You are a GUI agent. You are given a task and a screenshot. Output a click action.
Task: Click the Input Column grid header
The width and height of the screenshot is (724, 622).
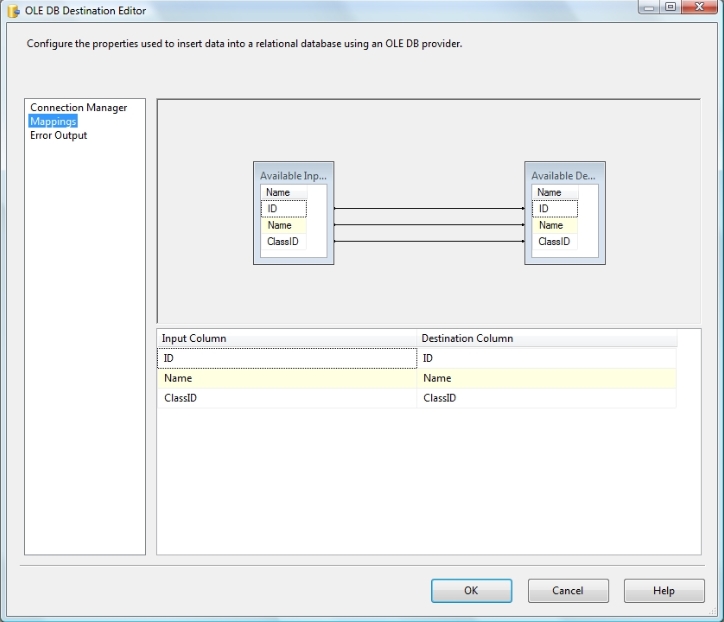(x=287, y=338)
